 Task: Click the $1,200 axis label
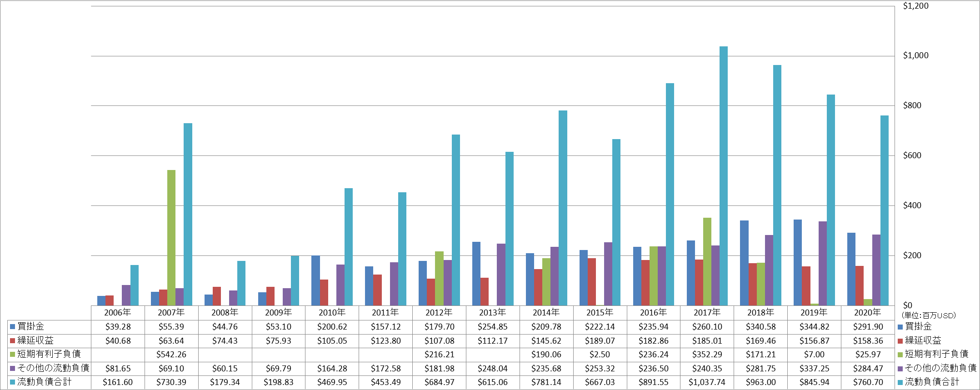pos(915,6)
